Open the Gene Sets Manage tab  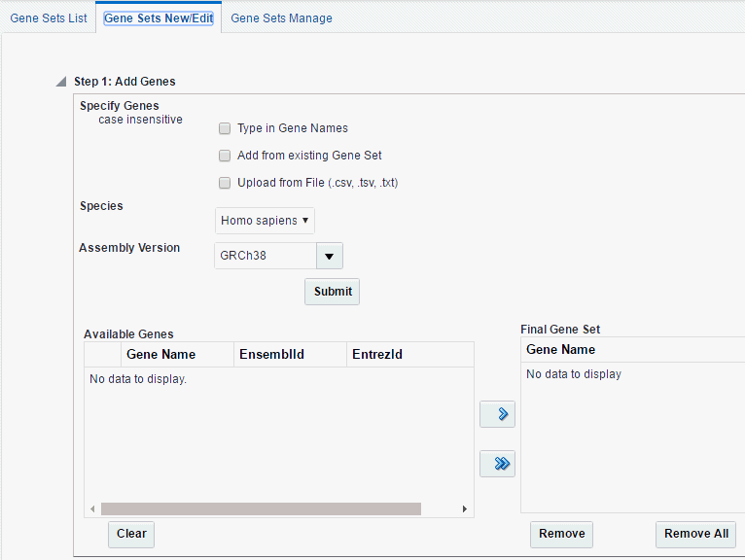click(x=281, y=18)
